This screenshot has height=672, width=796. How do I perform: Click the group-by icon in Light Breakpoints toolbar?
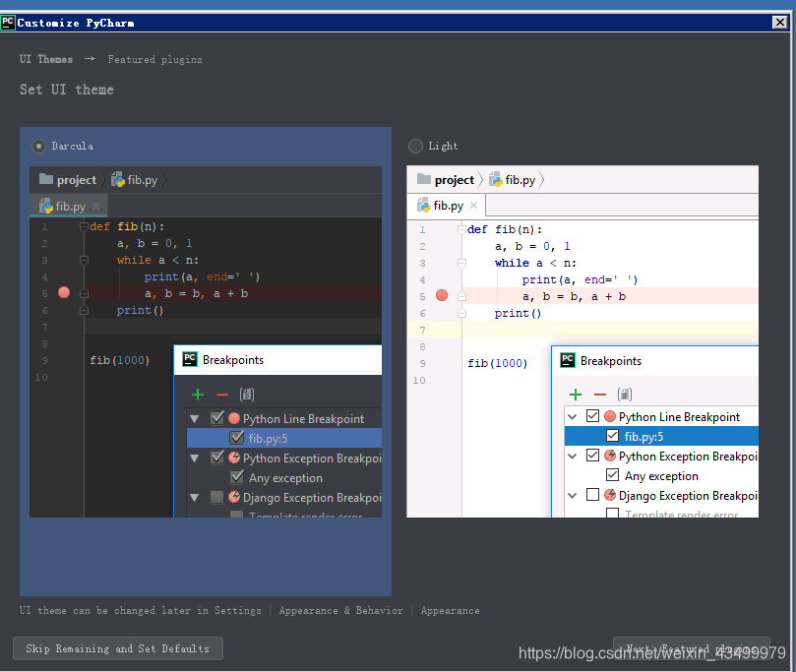625,395
